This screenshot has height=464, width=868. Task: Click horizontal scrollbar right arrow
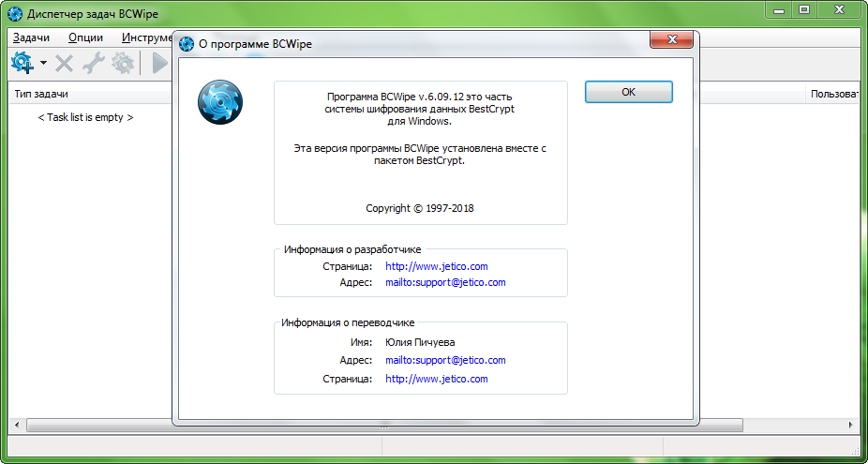coord(850,426)
